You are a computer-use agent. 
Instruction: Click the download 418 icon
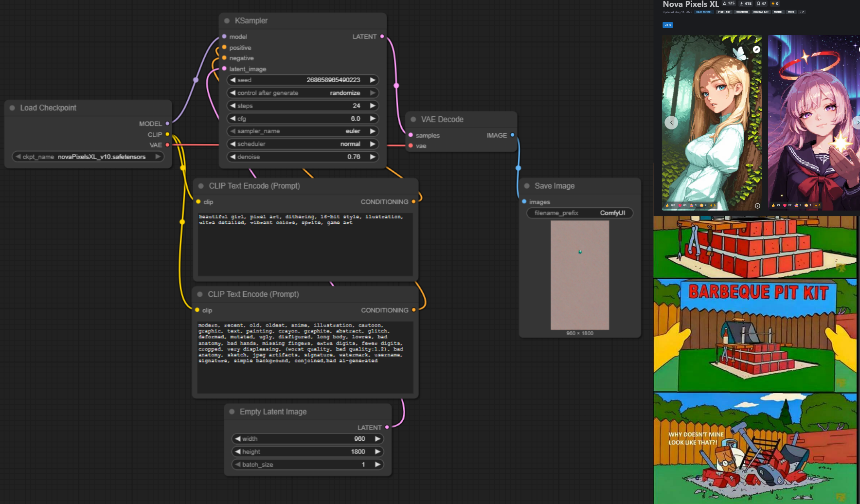(741, 3)
